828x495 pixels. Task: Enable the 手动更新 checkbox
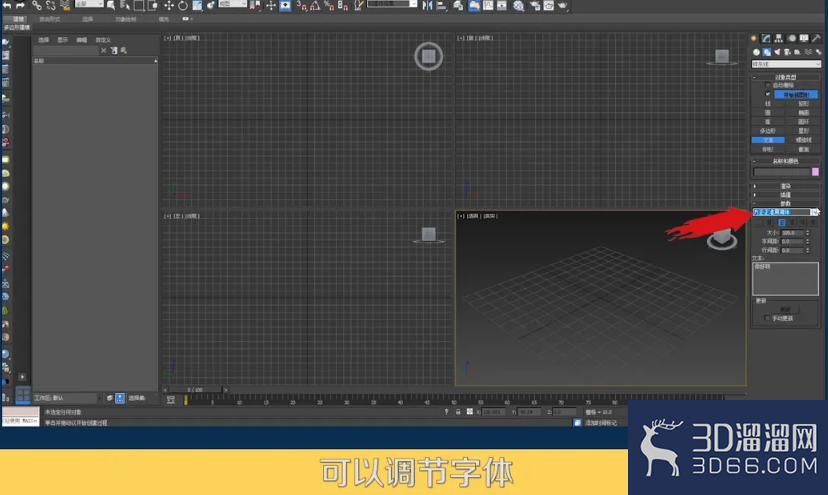tap(767, 318)
